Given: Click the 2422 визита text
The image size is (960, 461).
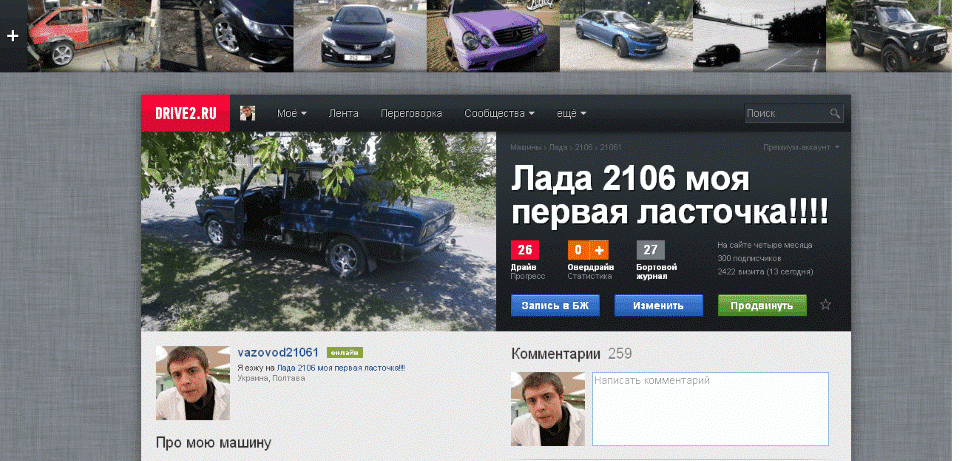Looking at the screenshot, I should pyautogui.click(x=765, y=272).
